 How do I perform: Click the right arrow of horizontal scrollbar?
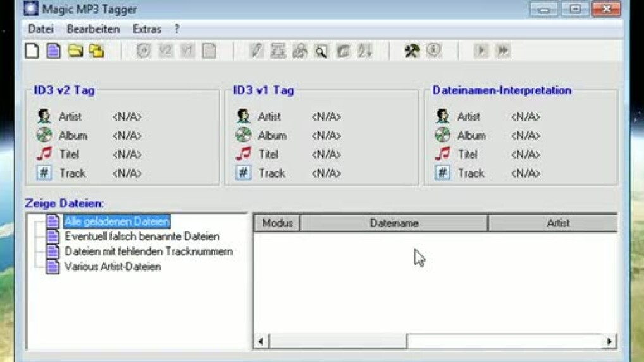609,342
